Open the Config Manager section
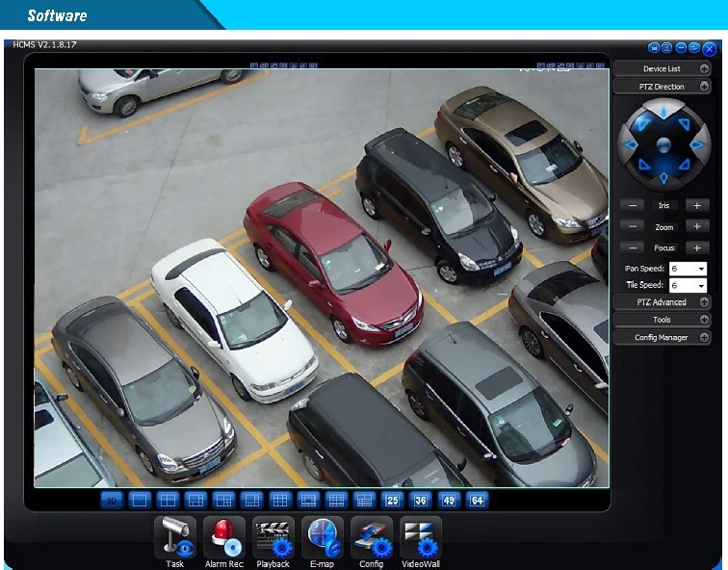 [x=662, y=337]
